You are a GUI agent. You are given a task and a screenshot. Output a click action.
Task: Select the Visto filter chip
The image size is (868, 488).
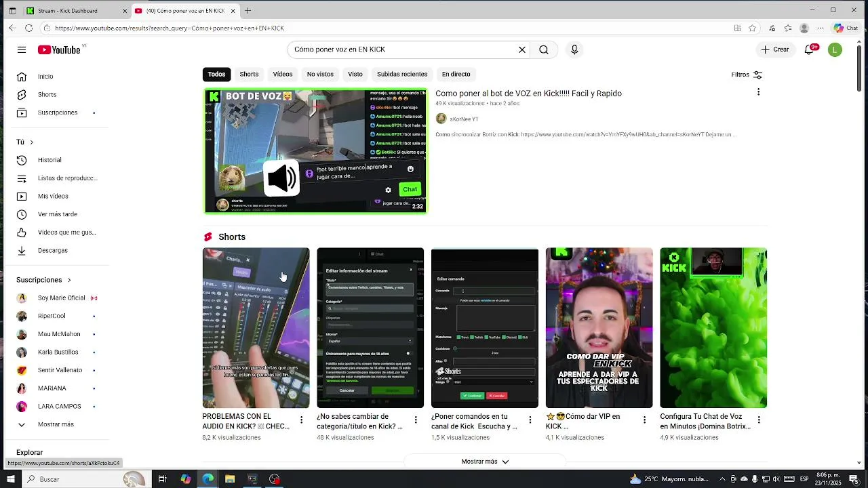(355, 75)
